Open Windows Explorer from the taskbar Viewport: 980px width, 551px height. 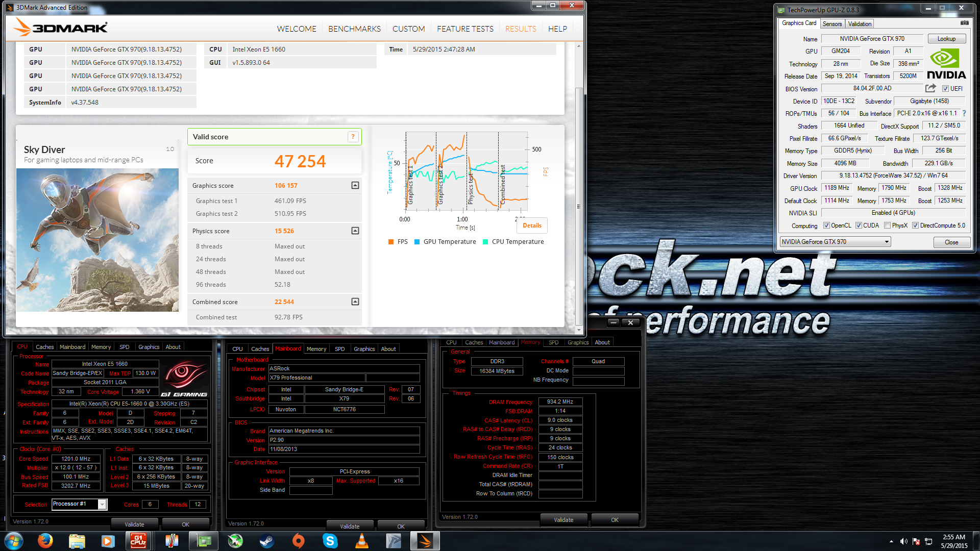click(x=77, y=541)
